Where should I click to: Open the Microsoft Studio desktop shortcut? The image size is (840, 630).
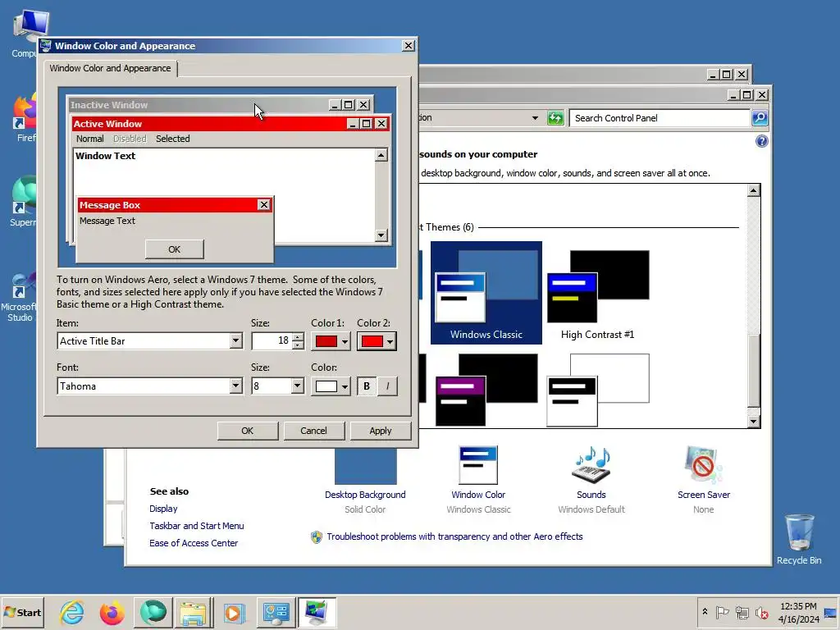(20, 297)
